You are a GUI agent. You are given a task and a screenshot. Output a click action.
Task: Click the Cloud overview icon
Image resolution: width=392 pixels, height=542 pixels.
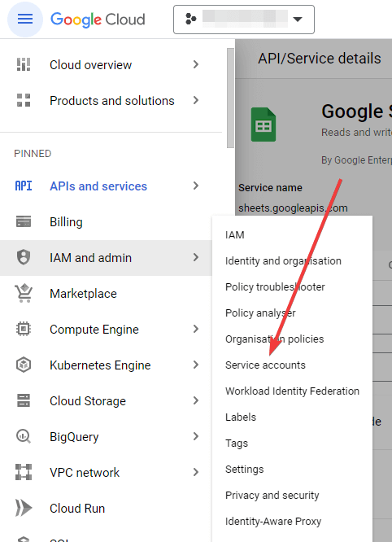pos(24,64)
